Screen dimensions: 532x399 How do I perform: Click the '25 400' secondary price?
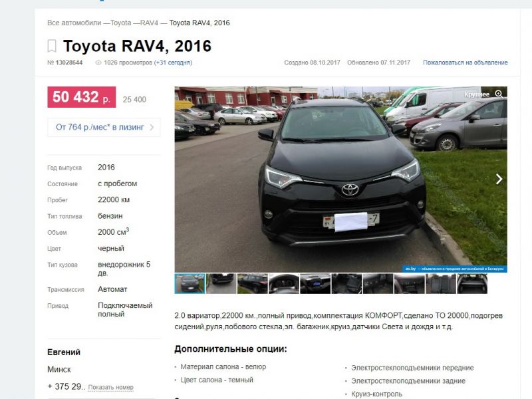(x=134, y=99)
